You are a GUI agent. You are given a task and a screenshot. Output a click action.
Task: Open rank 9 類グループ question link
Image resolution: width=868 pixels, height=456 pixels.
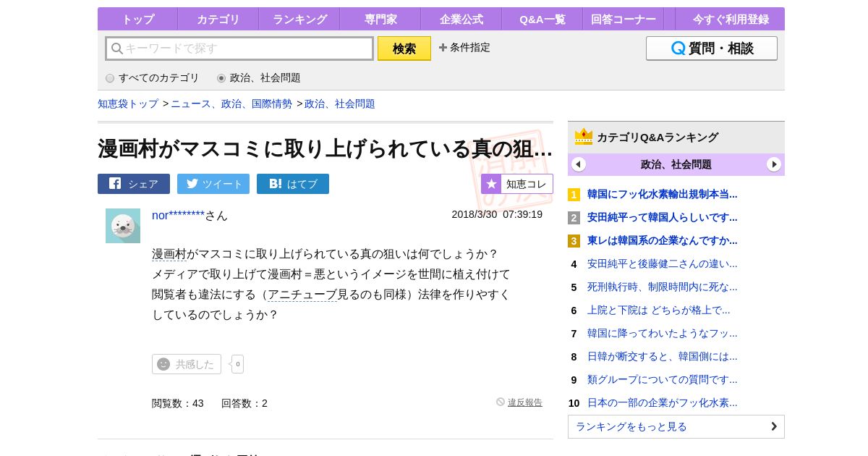(x=663, y=379)
